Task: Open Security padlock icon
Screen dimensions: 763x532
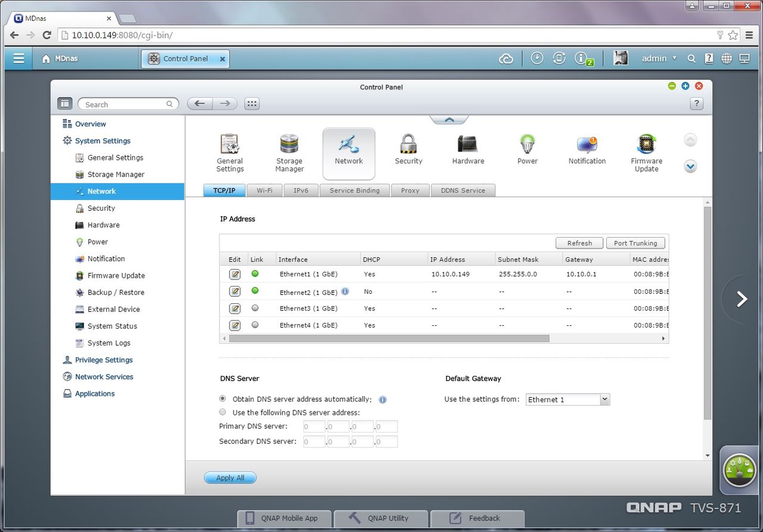Action: point(408,150)
